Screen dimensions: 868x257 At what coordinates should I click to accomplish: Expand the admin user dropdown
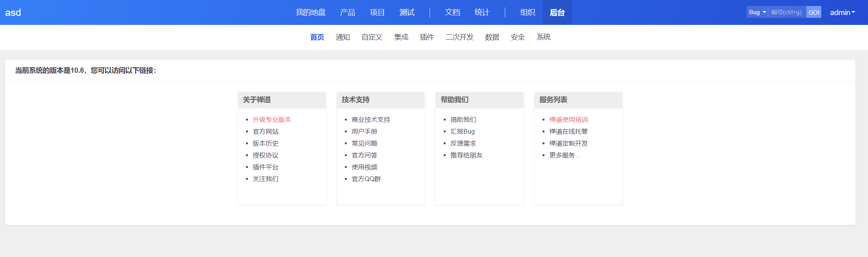(842, 12)
